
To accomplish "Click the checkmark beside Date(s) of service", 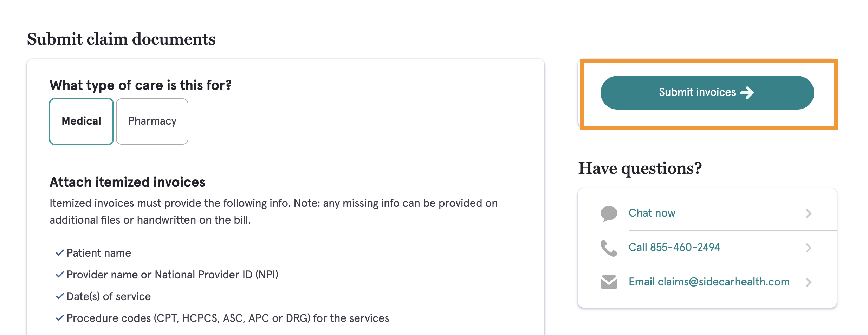I will click(x=60, y=296).
